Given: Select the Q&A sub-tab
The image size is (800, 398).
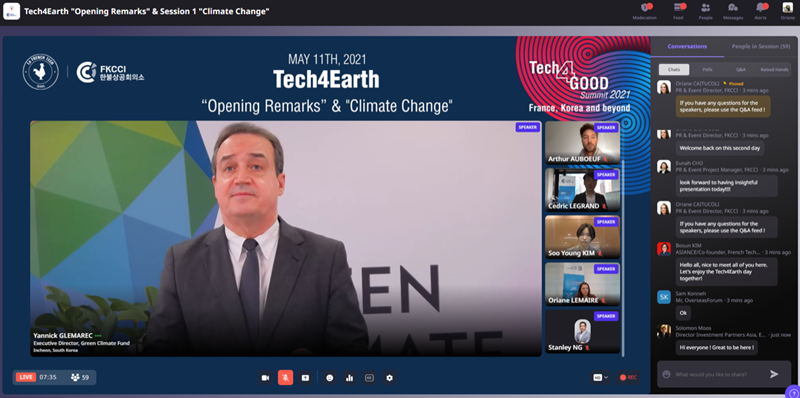Looking at the screenshot, I should click(741, 69).
